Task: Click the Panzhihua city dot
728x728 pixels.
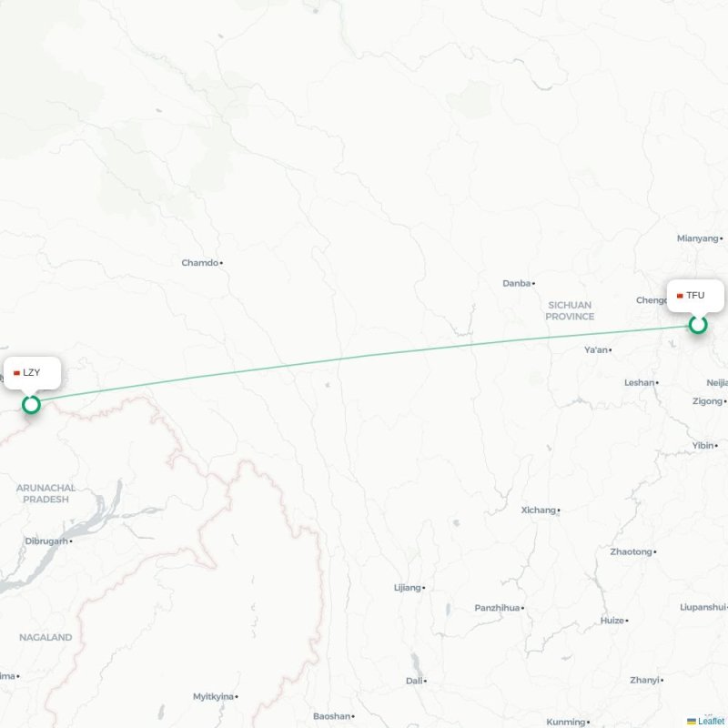Action: tap(522, 608)
